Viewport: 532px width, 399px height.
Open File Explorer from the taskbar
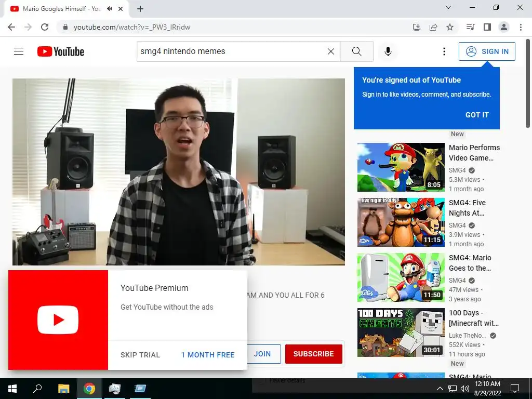tap(63, 389)
